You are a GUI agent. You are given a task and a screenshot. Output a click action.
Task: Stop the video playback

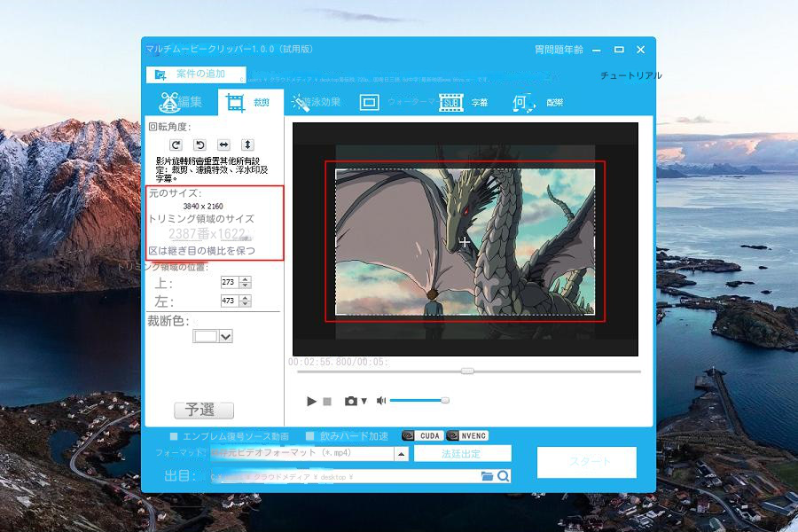point(327,402)
